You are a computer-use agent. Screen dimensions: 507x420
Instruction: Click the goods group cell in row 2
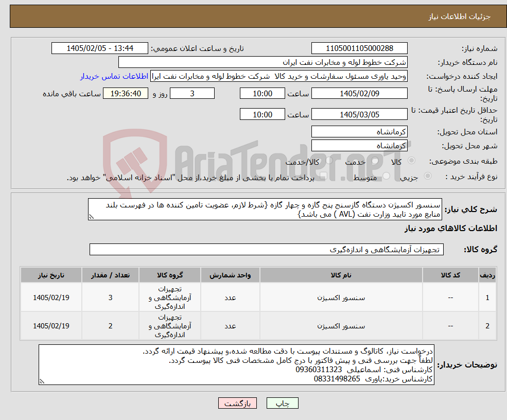pyautogui.click(x=170, y=326)
